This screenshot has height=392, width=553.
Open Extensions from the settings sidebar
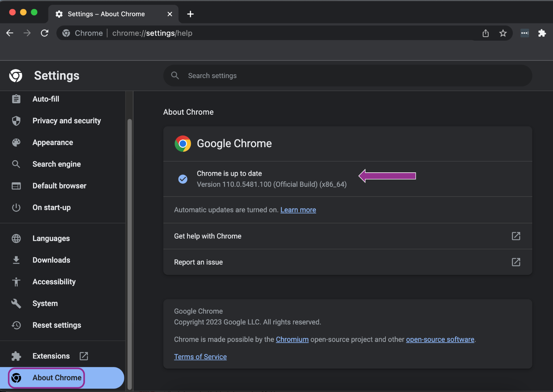51,356
